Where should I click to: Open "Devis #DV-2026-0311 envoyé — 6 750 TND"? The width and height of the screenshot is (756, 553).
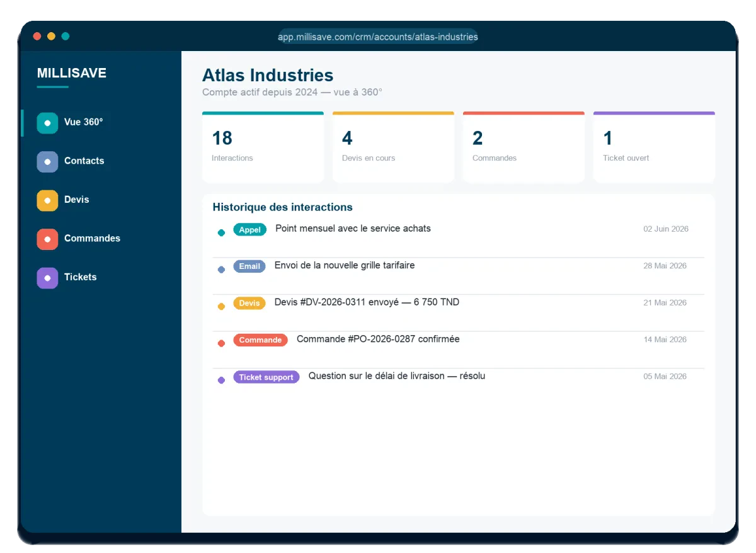point(367,302)
